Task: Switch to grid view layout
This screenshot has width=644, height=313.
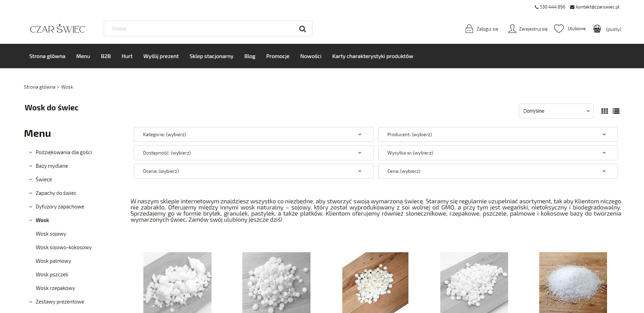Action: (x=604, y=111)
